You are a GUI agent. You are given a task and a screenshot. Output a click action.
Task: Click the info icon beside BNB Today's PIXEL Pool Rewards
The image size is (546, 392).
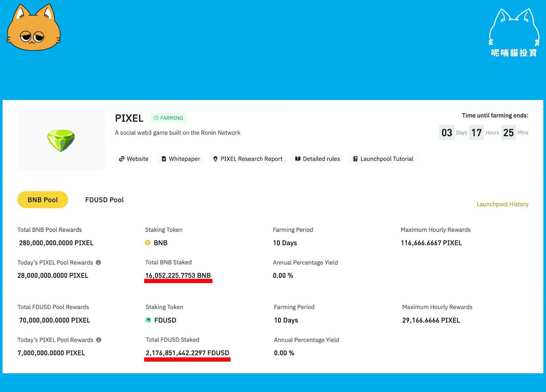[98, 263]
